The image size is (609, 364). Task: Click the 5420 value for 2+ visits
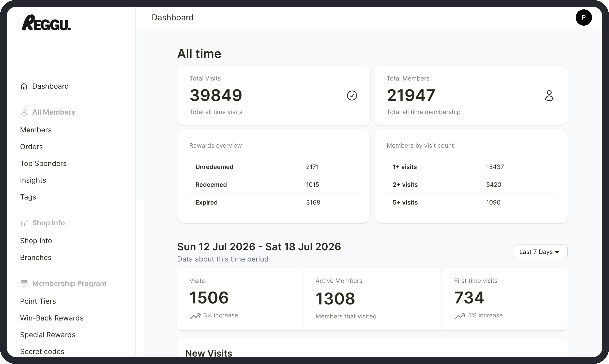pyautogui.click(x=493, y=185)
